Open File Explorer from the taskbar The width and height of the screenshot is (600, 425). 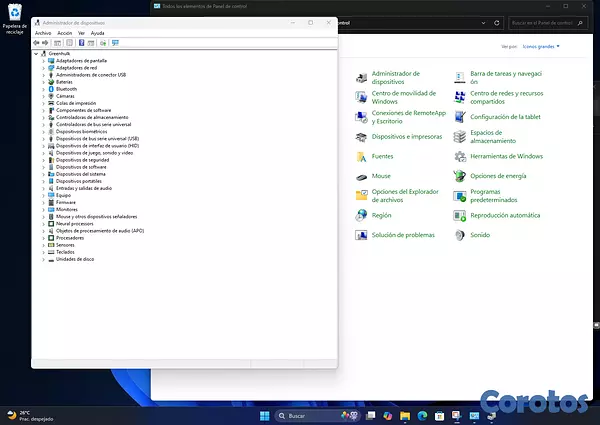[405, 416]
